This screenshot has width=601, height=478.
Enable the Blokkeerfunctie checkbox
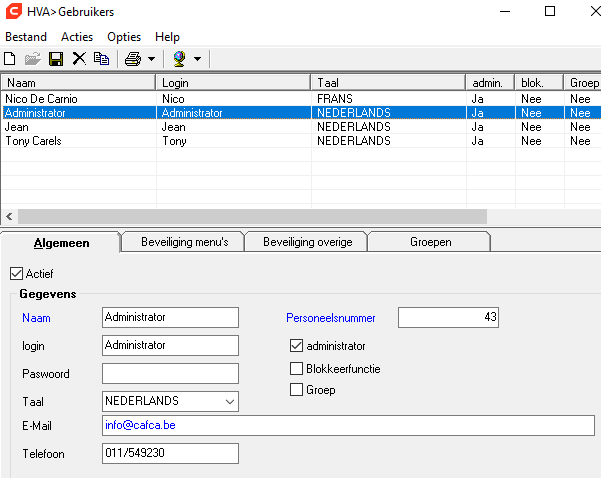(296, 369)
